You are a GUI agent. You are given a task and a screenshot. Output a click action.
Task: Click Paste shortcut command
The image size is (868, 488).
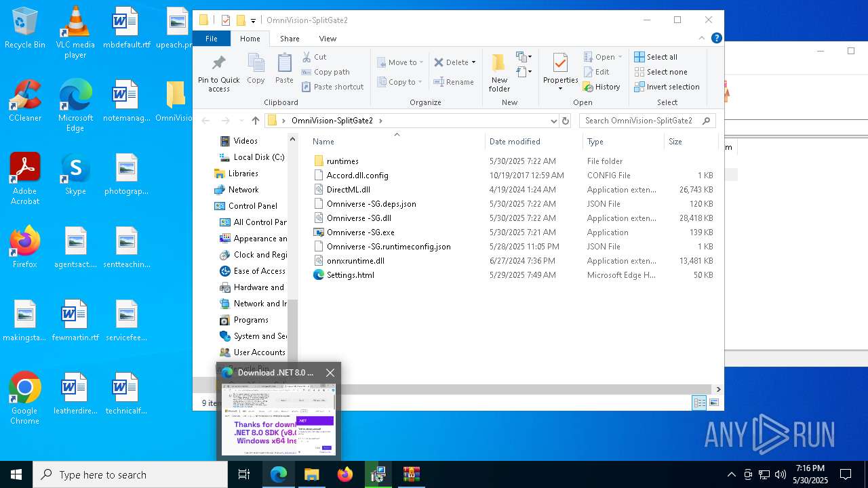[332, 87]
